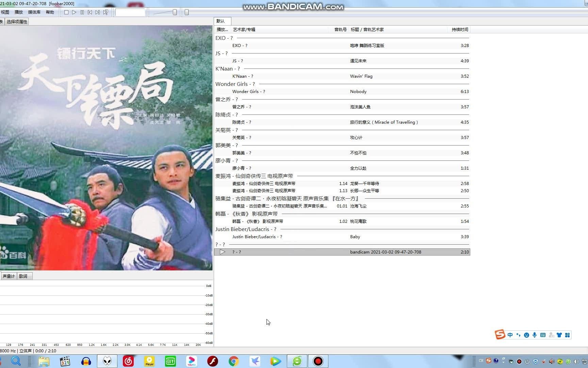The width and height of the screenshot is (588, 368).
Task: Toggle the Sogou Chinese/English 中 mode
Action: 510,335
